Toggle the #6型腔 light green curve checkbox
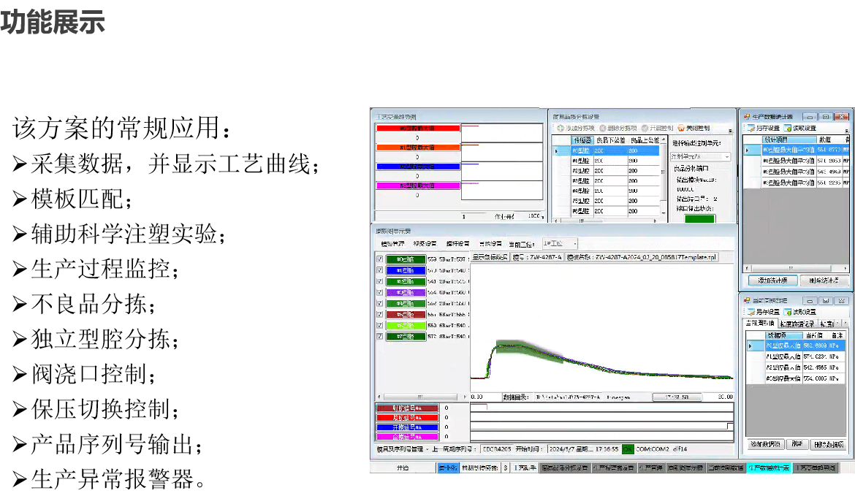This screenshot has height=504, width=855. pyautogui.click(x=379, y=325)
